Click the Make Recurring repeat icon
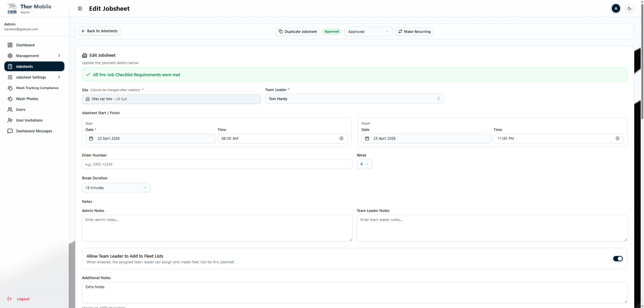The width and height of the screenshot is (644, 308). pyautogui.click(x=400, y=32)
